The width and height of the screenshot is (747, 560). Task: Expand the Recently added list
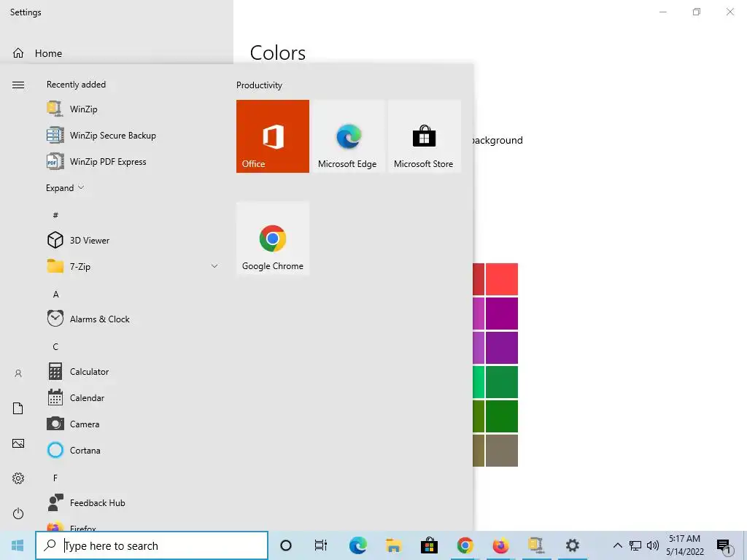click(x=65, y=187)
